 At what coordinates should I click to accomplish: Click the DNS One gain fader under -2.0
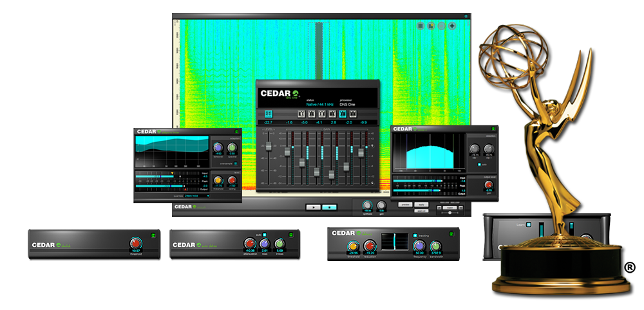pyautogui.click(x=346, y=167)
